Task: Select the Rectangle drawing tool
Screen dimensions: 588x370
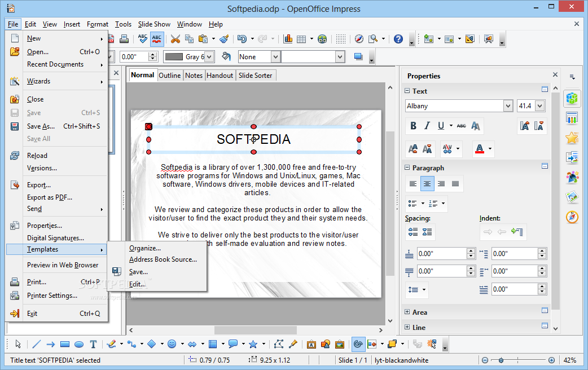Action: tap(65, 344)
